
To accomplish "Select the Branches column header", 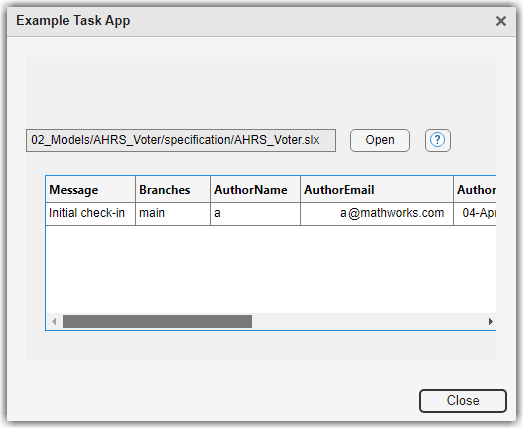I will (x=173, y=190).
